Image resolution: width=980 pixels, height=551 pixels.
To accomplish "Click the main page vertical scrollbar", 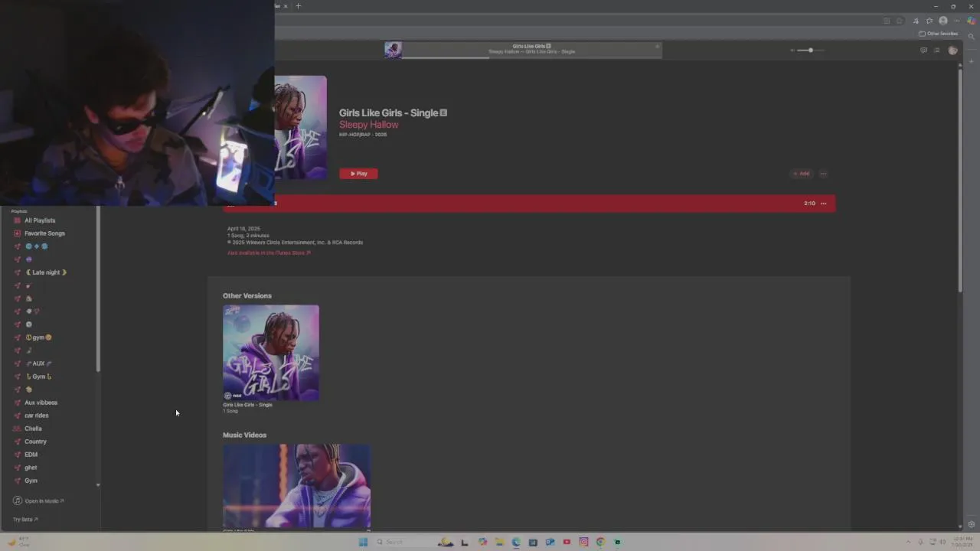I will [x=960, y=180].
